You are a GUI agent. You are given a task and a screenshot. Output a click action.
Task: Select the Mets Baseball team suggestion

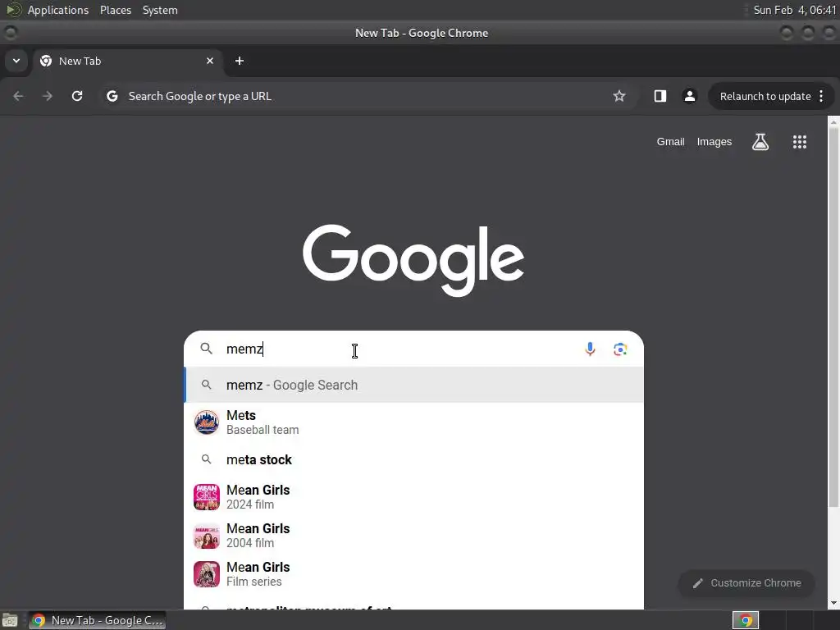(x=413, y=422)
